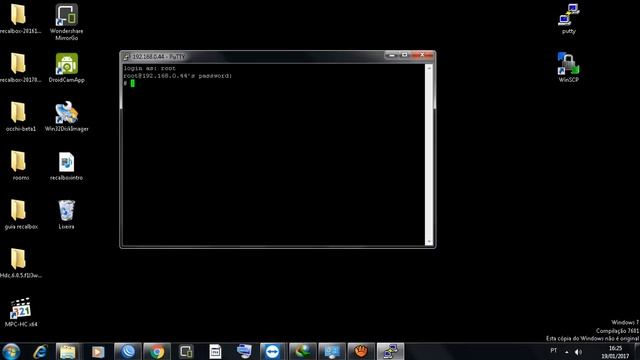
Task: Close the PuTTY window
Action: 422,55
